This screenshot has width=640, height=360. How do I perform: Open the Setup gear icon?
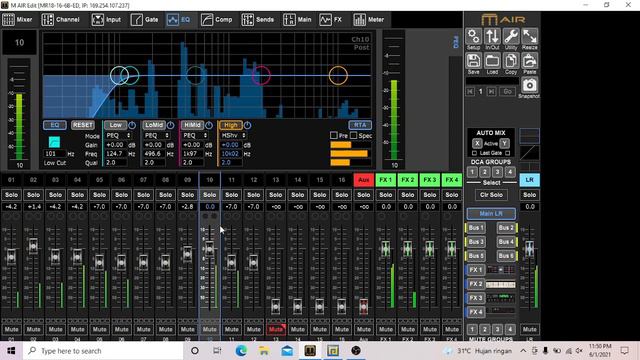pos(473,37)
